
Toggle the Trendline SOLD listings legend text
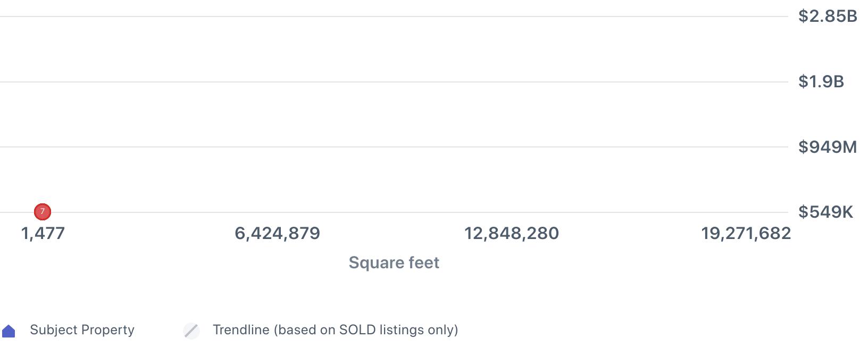[x=335, y=330]
